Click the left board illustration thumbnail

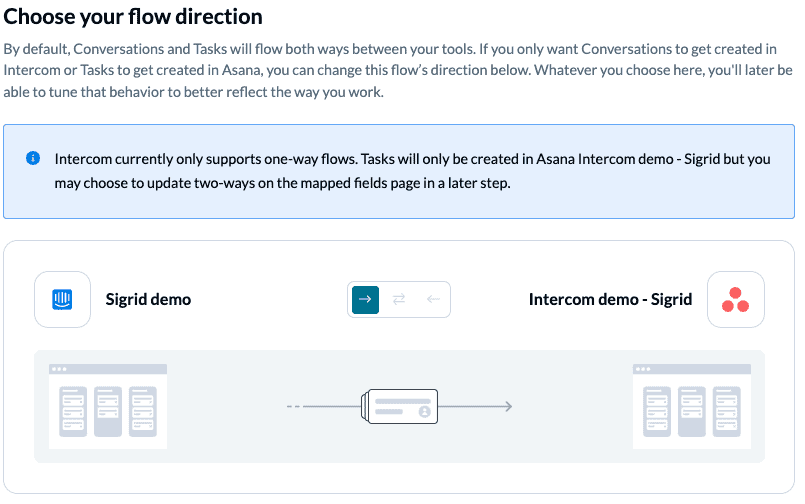(x=108, y=406)
